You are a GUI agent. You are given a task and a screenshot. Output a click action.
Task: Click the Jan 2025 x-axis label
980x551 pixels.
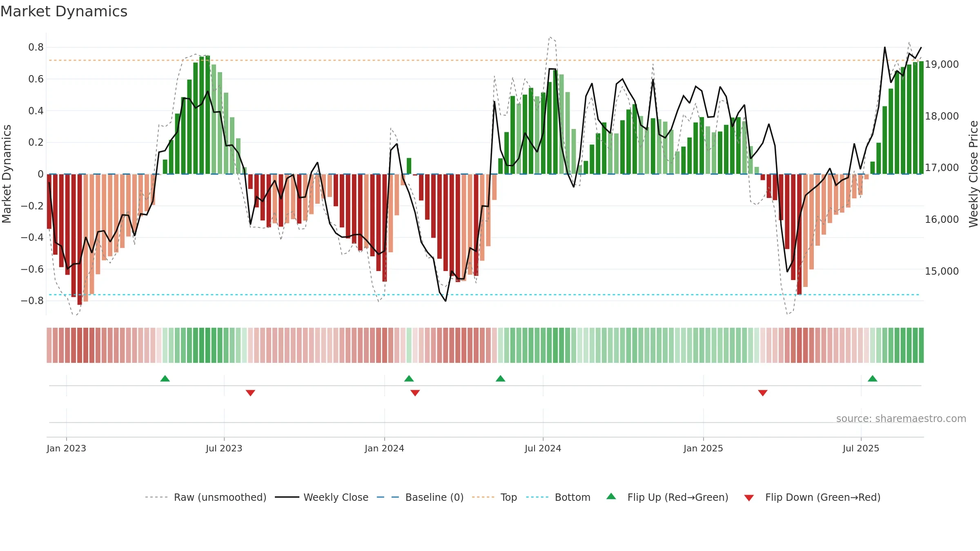click(704, 448)
